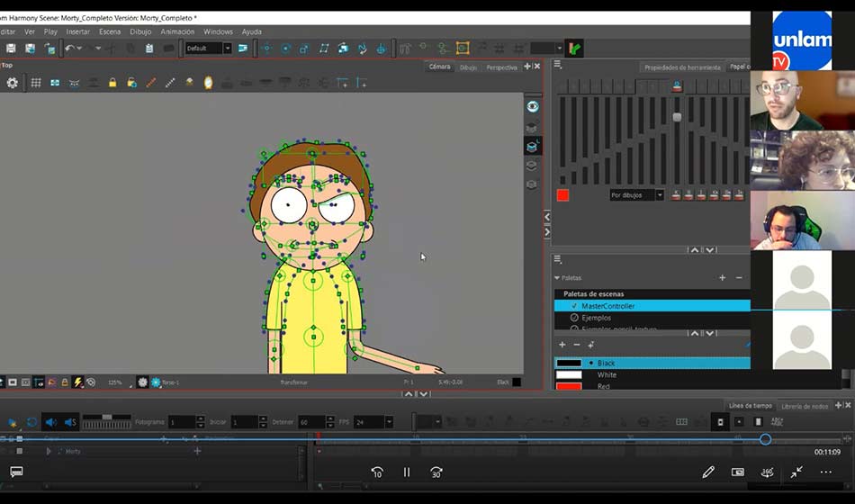Select the MasterController palette
Screen dimensions: 855x504
click(652, 306)
